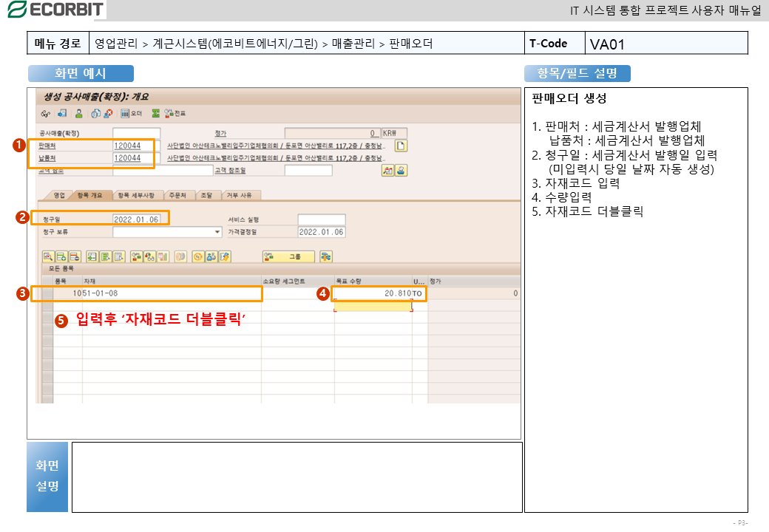The width and height of the screenshot is (769, 532).
Task: Click the T-Code value VA01
Action: 606,44
